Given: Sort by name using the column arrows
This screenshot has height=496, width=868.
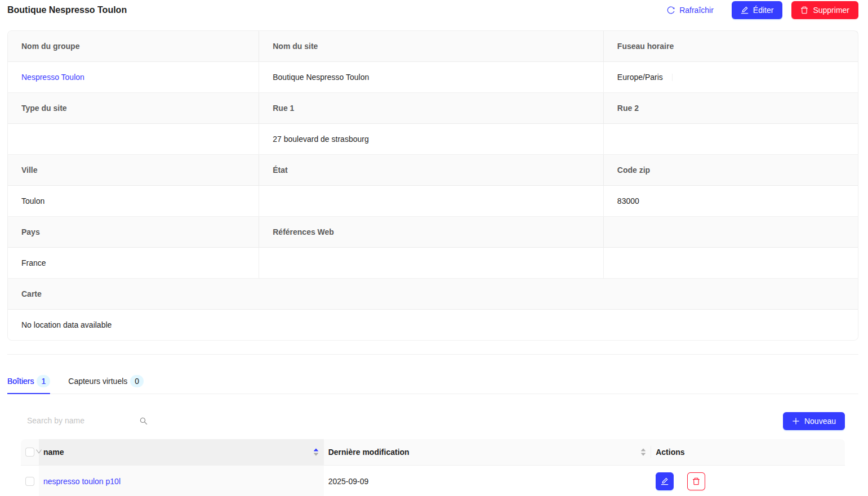Looking at the screenshot, I should click(316, 452).
